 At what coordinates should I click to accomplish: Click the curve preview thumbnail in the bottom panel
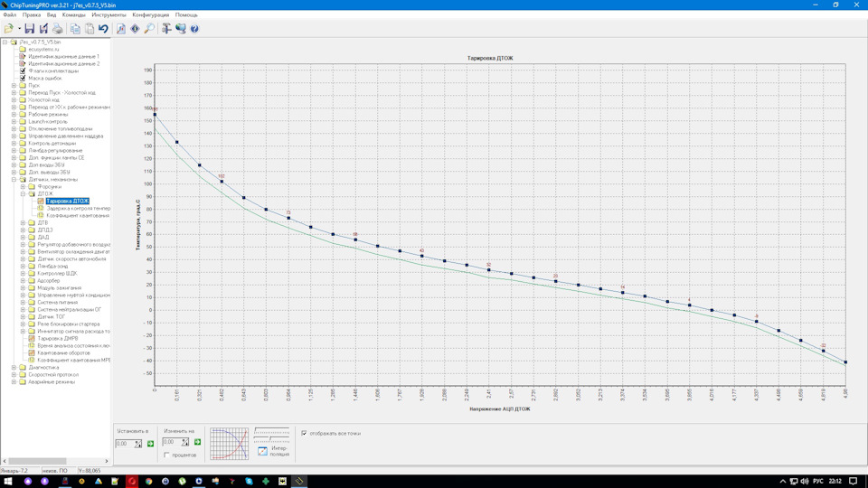[229, 444]
